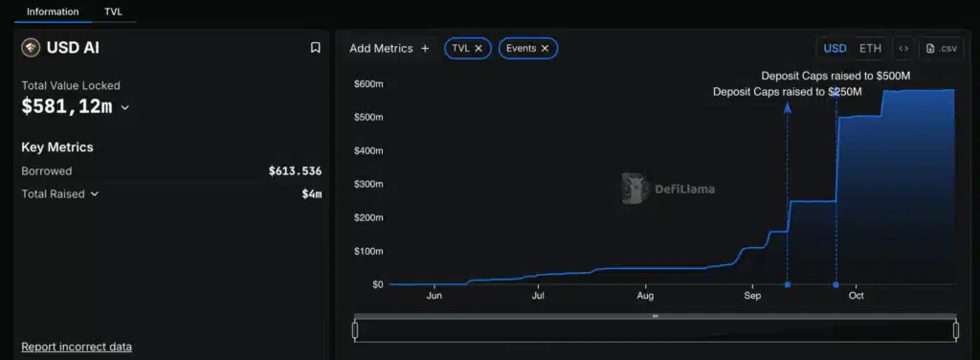Grab the left range slider handle
This screenshot has width=980, height=360.
click(x=355, y=330)
